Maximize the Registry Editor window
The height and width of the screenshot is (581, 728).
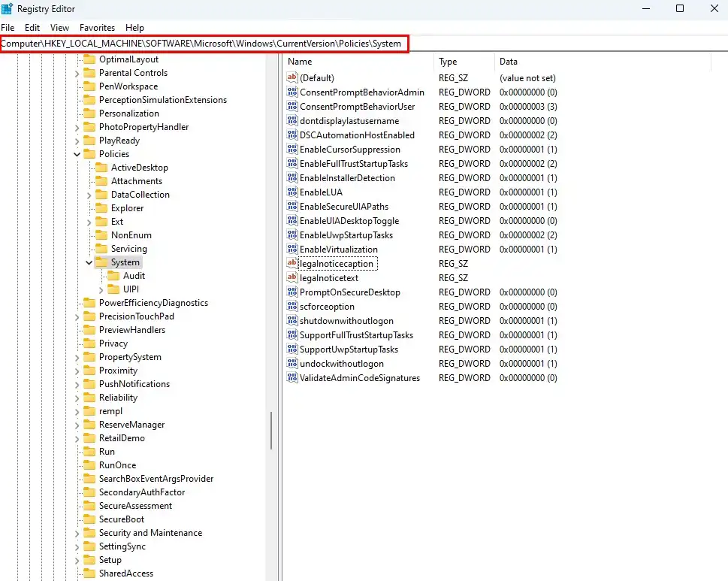click(680, 8)
